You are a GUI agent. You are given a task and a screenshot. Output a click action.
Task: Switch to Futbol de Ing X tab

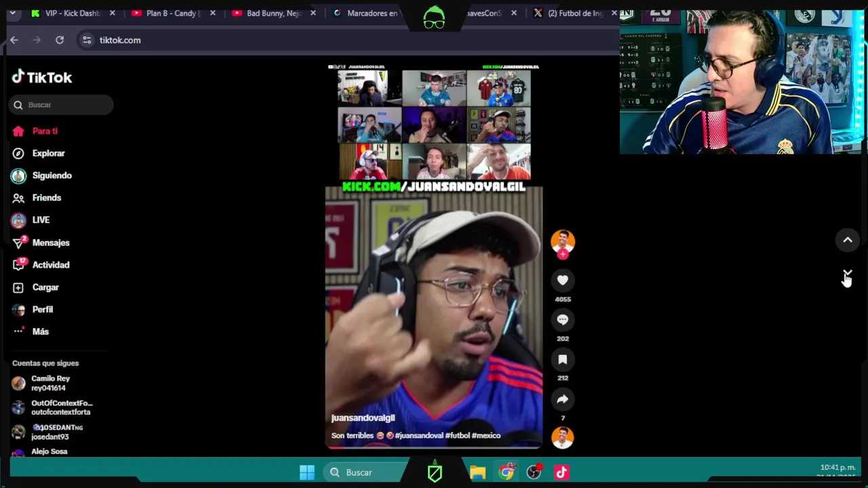[574, 13]
